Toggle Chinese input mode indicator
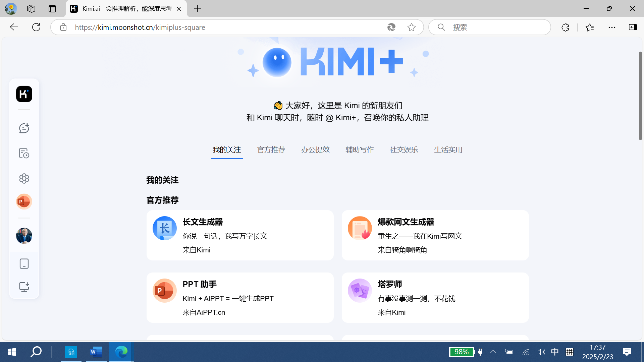 [x=555, y=352]
